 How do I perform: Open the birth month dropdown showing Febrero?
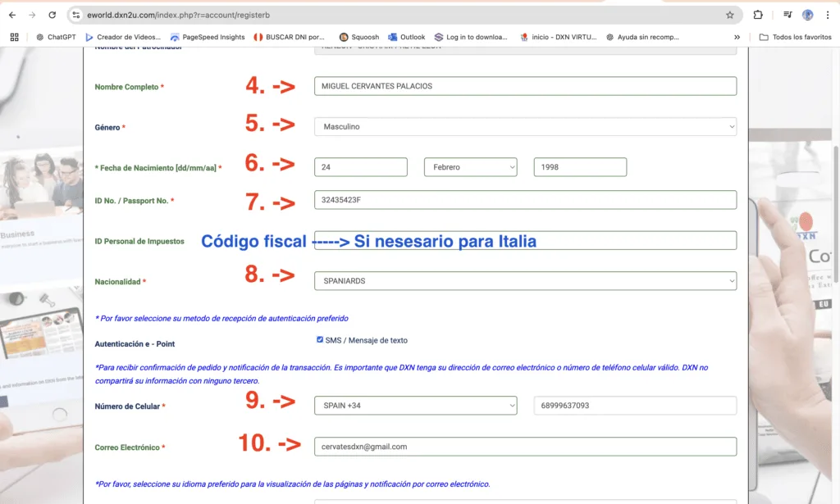point(470,167)
